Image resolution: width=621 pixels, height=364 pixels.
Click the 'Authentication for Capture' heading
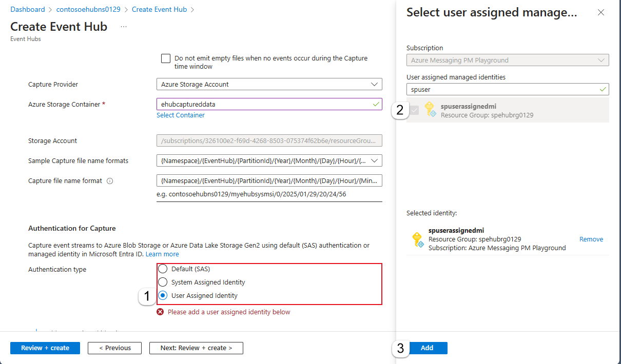click(x=72, y=228)
